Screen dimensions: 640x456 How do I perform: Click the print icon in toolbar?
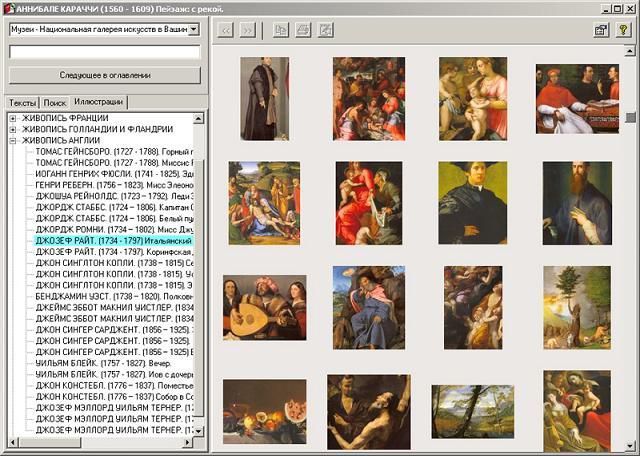coord(302,30)
